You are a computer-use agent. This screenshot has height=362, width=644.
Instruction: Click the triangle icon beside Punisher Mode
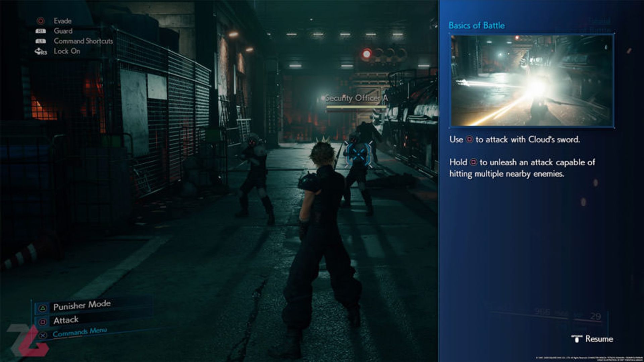[x=43, y=308]
